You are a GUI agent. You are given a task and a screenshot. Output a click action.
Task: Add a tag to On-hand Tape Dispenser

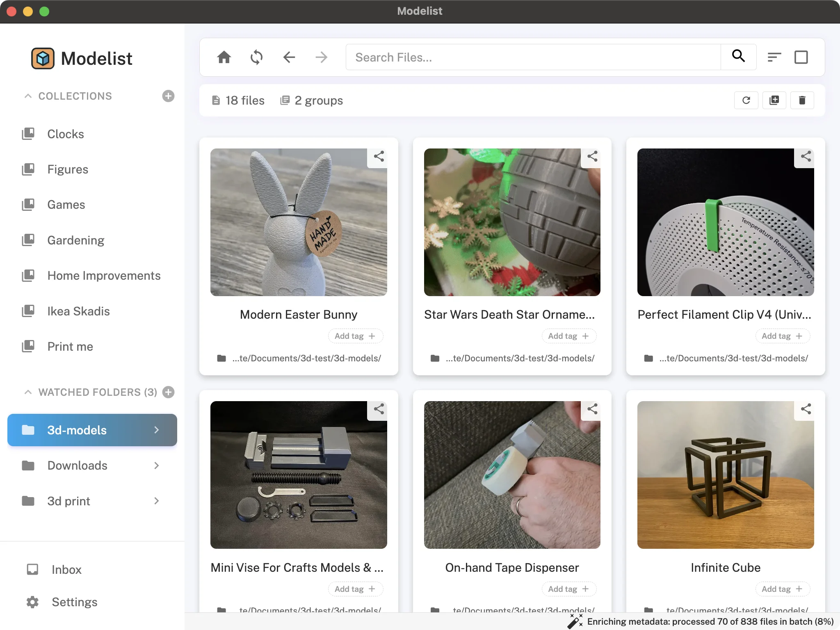pyautogui.click(x=568, y=589)
